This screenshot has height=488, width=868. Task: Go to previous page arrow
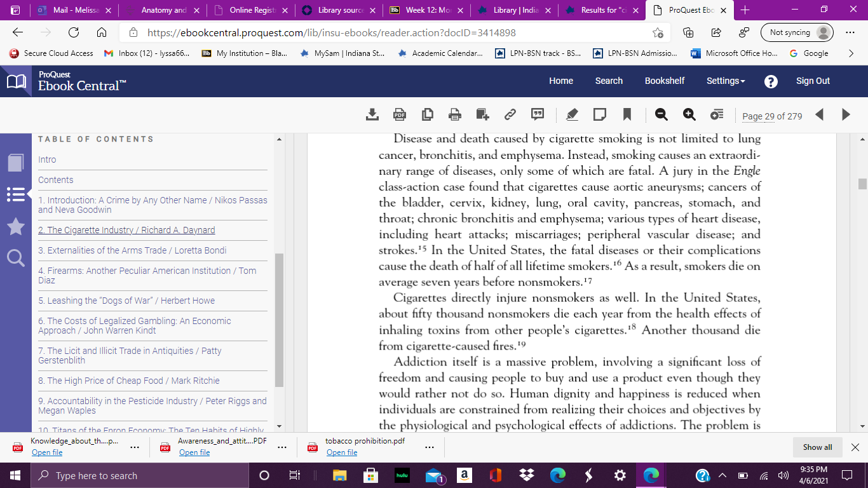819,114
